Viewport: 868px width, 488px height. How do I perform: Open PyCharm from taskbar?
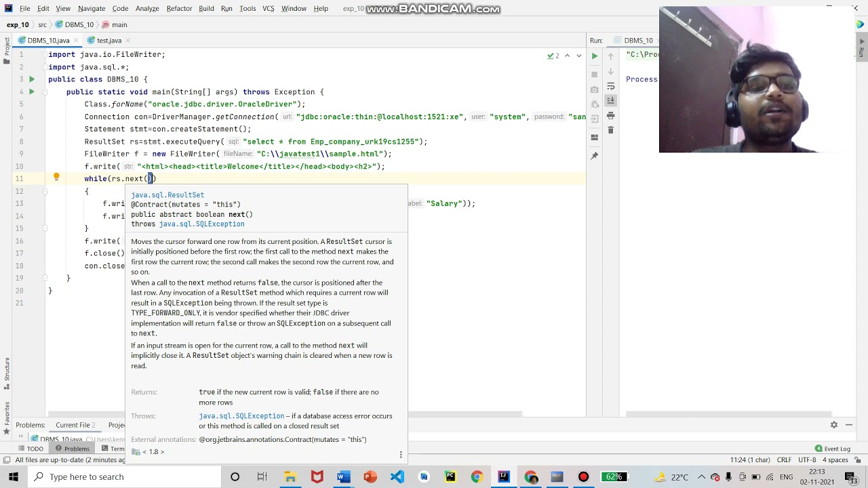450,477
